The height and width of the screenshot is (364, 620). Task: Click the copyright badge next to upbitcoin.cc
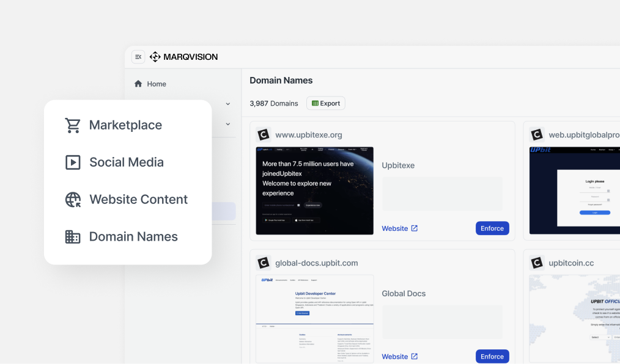click(x=536, y=263)
